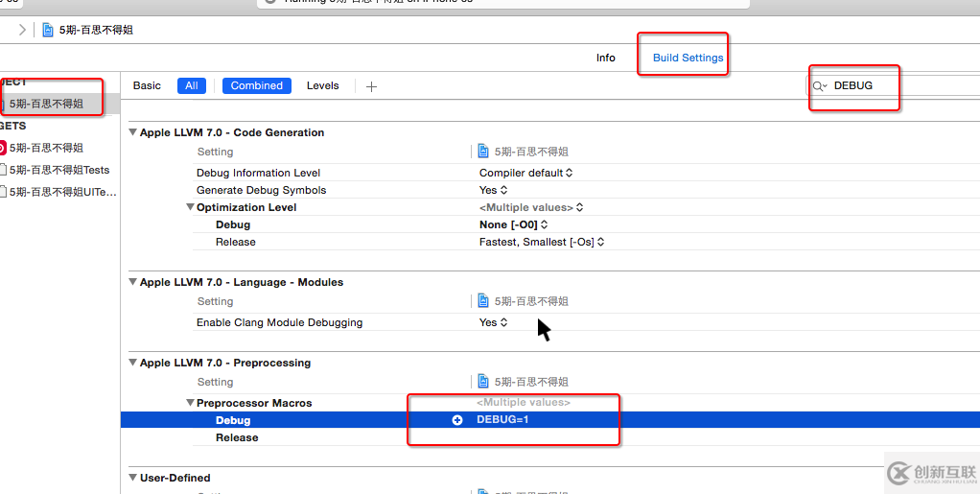Switch to Combined view mode
The width and height of the screenshot is (980, 494).
pyautogui.click(x=256, y=85)
